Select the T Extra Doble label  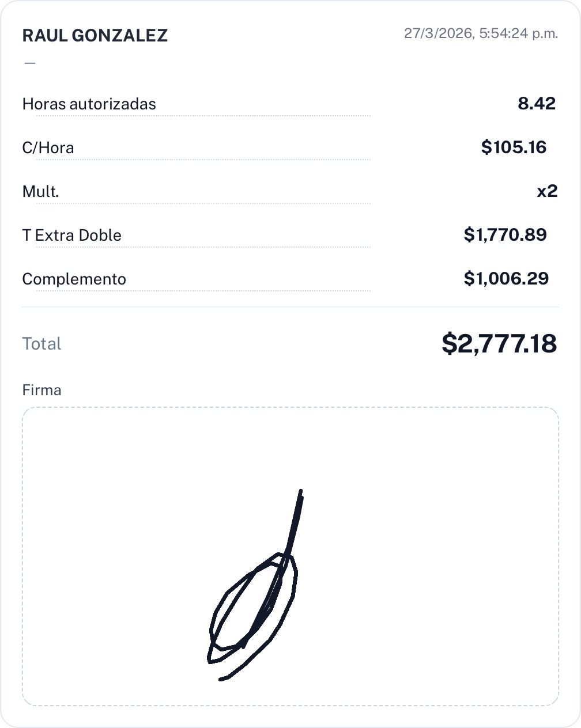click(71, 236)
